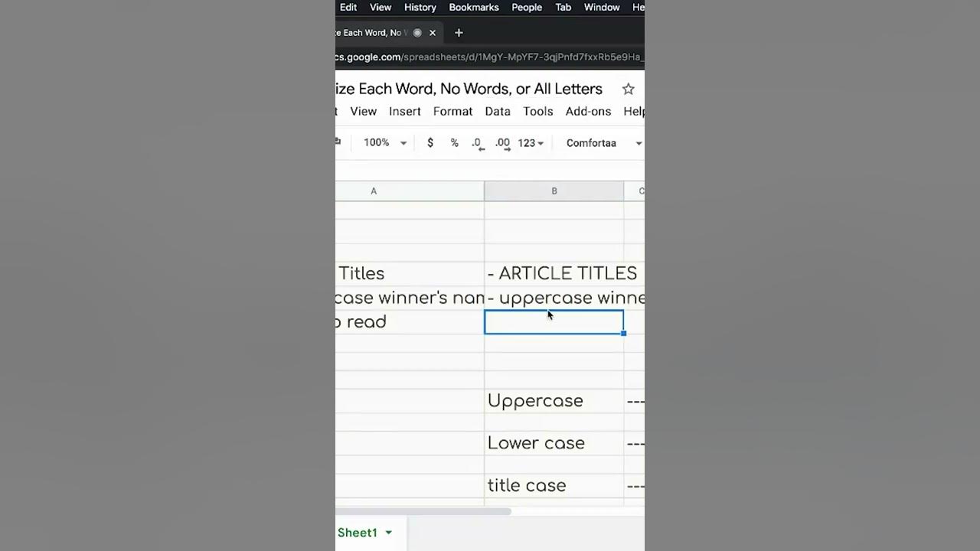Open the macOS Bookmarks menu
Viewport: 980px width, 551px height.
pos(474,8)
